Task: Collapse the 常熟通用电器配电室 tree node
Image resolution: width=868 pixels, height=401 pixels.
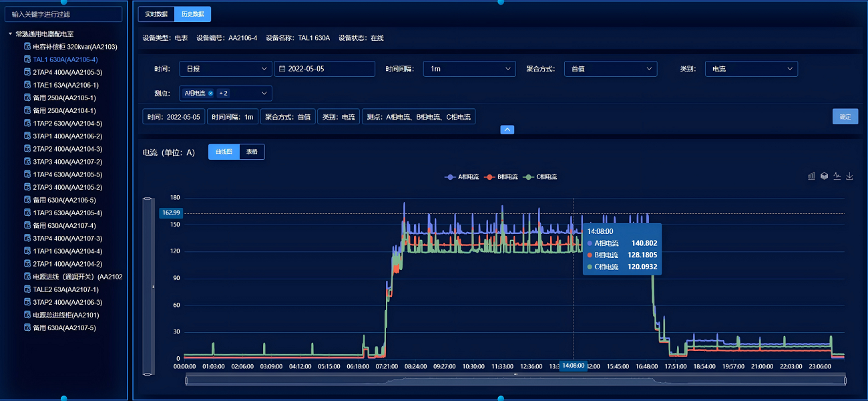Action: pyautogui.click(x=10, y=34)
